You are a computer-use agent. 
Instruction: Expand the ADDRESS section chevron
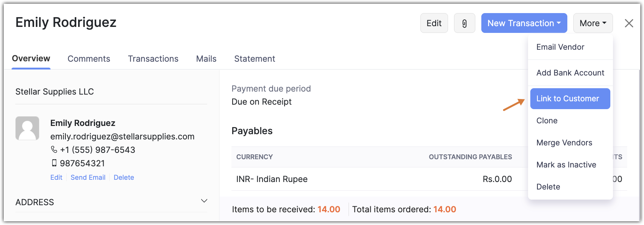click(x=204, y=201)
